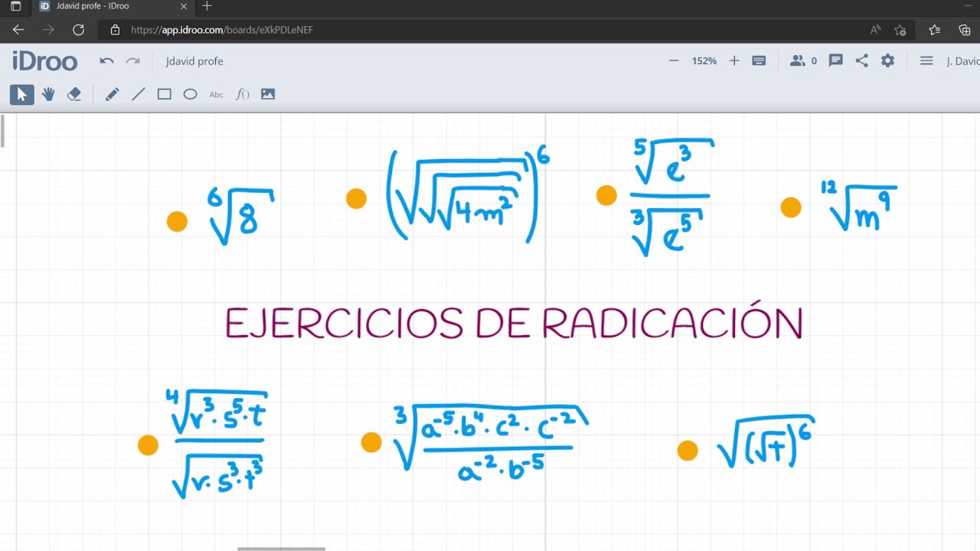Click the 152% zoom level
Screen dimensions: 980x551
704,60
